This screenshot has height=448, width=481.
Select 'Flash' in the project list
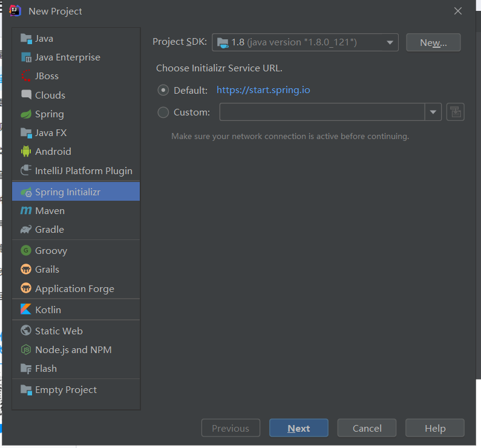click(76, 369)
